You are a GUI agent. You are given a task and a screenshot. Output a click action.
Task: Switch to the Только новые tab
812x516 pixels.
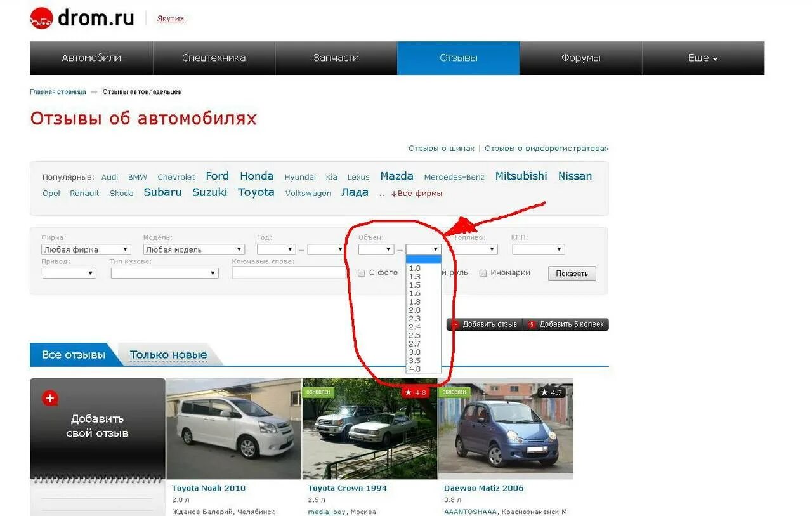pyautogui.click(x=169, y=355)
